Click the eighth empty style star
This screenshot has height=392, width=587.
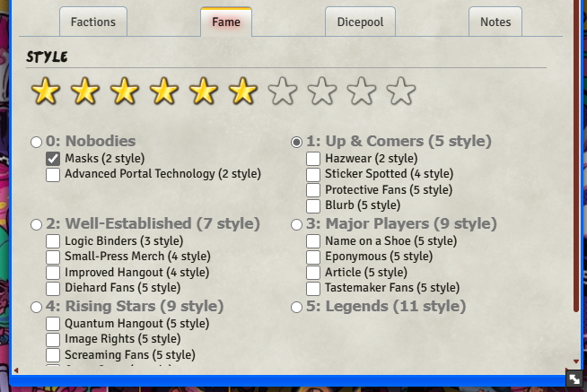pos(322,91)
